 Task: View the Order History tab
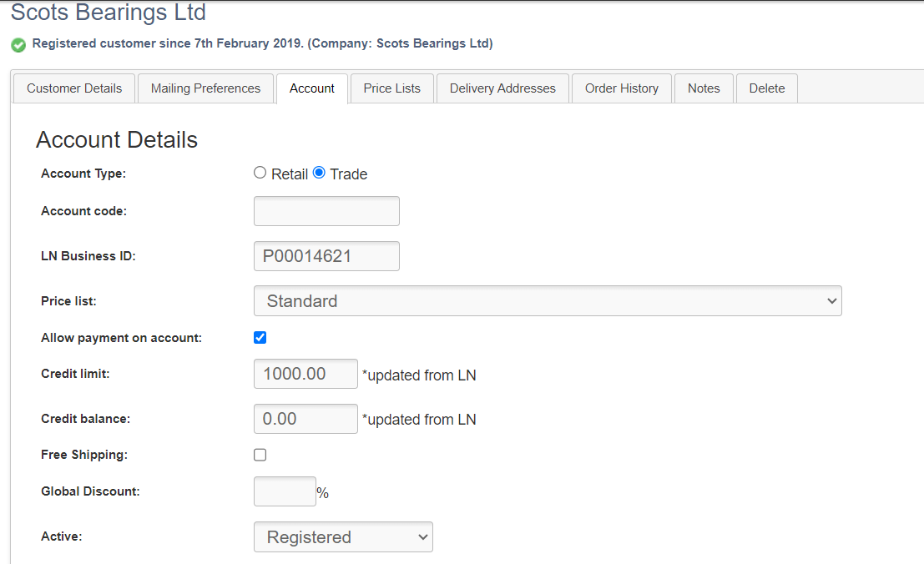click(622, 88)
